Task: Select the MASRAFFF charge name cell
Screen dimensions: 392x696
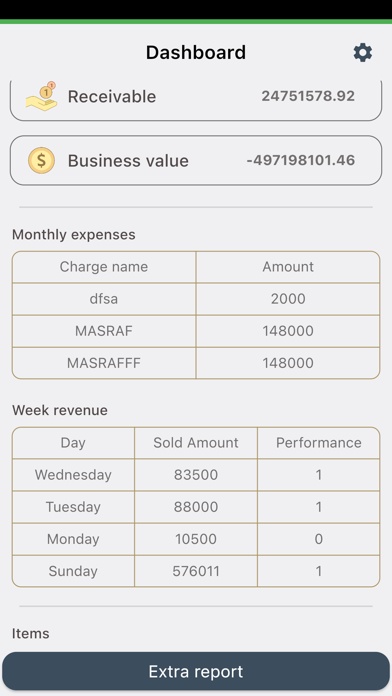Action: pos(104,363)
